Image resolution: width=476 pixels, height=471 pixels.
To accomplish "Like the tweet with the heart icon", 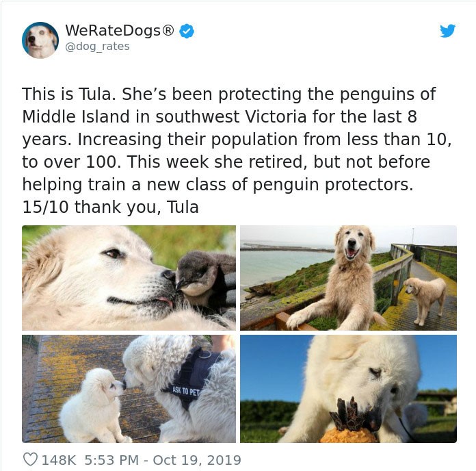I will click(x=30, y=459).
